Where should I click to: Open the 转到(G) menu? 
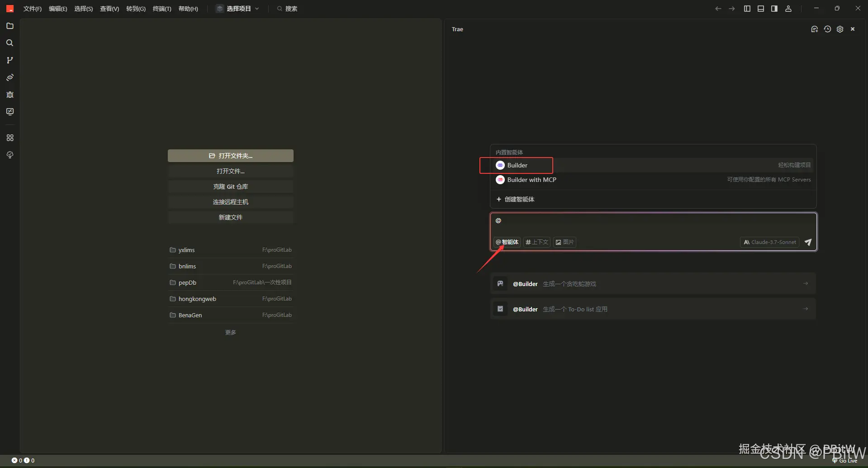pos(136,9)
